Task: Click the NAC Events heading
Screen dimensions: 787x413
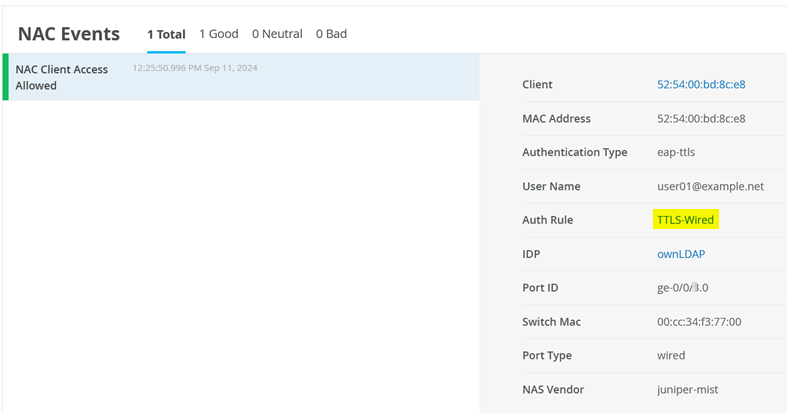Action: (x=69, y=34)
